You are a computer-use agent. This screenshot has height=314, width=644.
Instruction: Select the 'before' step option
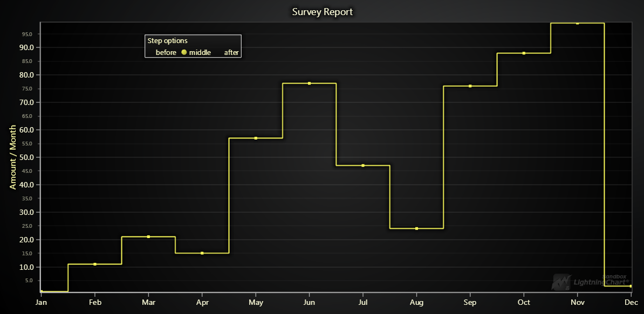[x=166, y=52]
